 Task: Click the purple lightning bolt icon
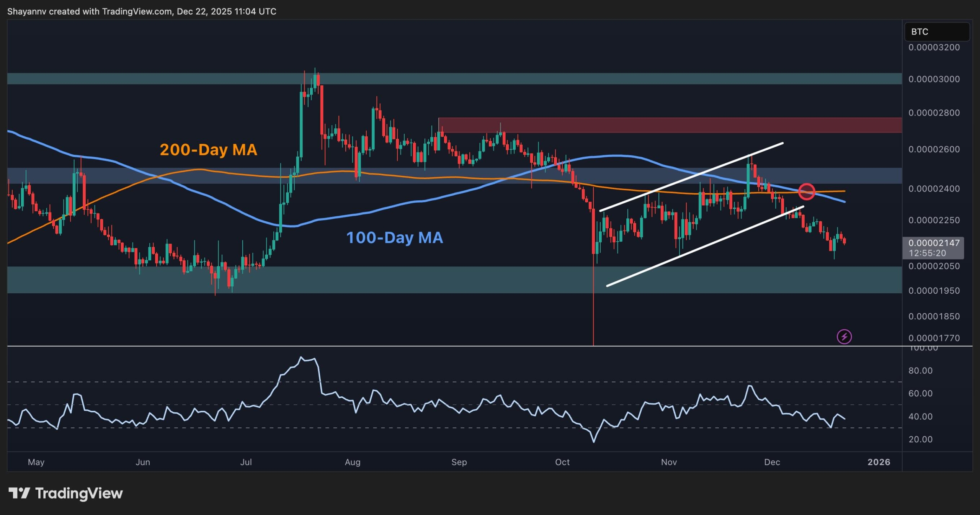pyautogui.click(x=844, y=337)
